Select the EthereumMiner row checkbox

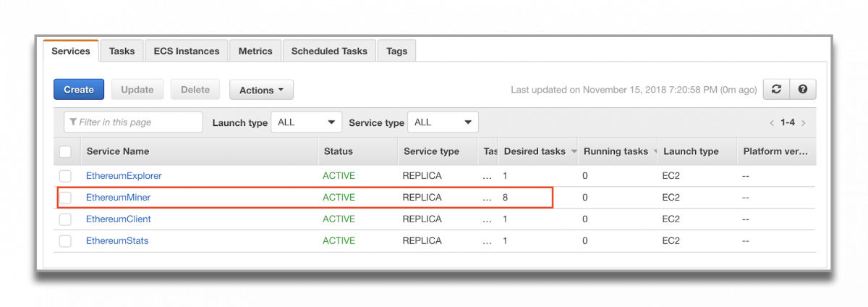click(66, 198)
